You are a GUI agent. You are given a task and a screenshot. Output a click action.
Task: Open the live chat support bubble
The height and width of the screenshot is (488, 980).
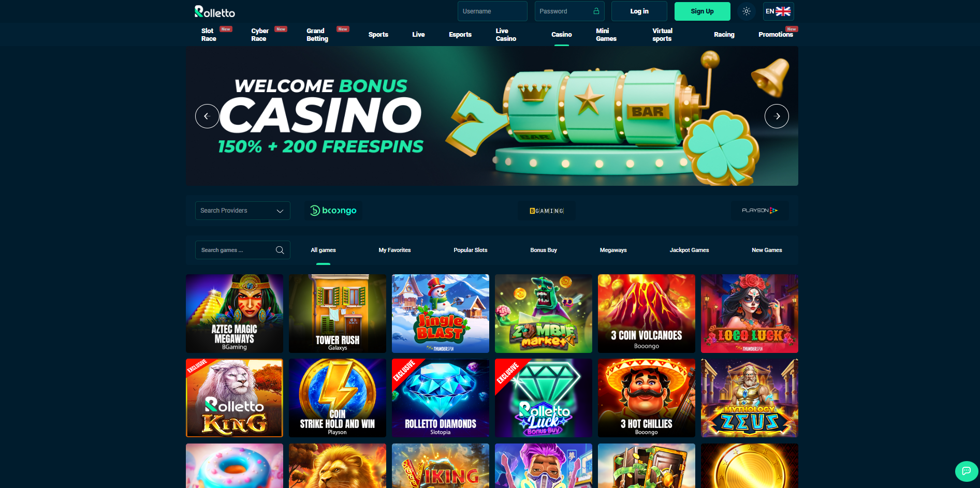966,471
